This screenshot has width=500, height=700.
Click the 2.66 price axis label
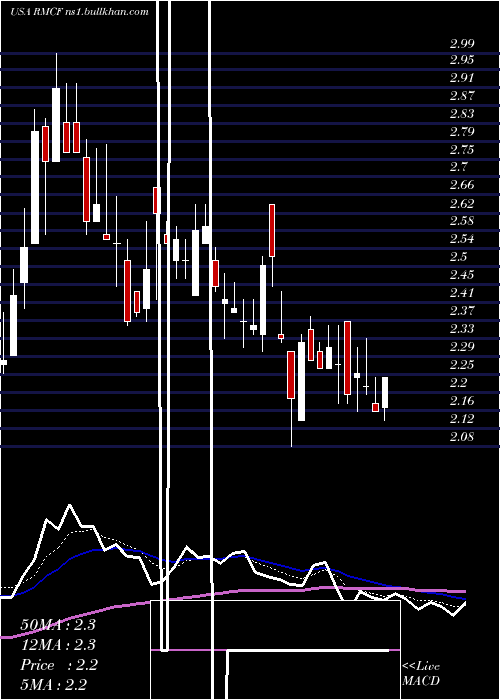(x=462, y=185)
